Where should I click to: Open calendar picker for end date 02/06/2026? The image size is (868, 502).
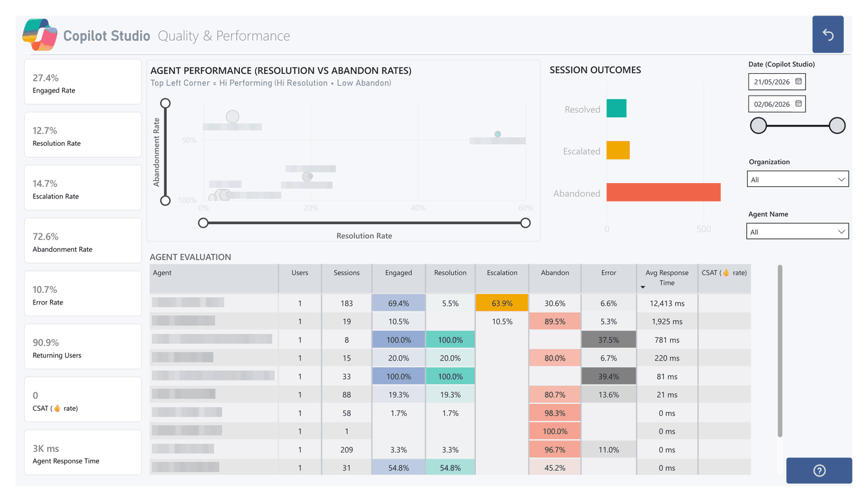(799, 104)
